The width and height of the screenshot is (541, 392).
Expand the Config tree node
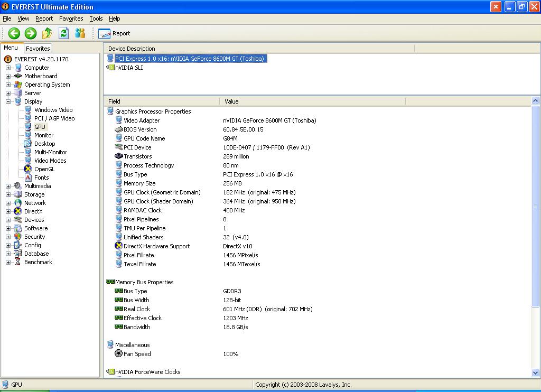pyautogui.click(x=8, y=245)
